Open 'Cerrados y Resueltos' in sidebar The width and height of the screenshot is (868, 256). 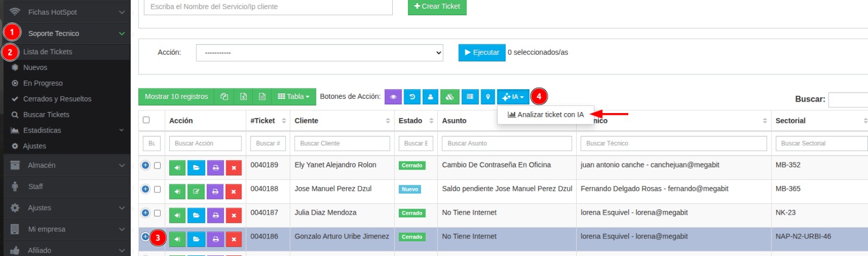(57, 99)
